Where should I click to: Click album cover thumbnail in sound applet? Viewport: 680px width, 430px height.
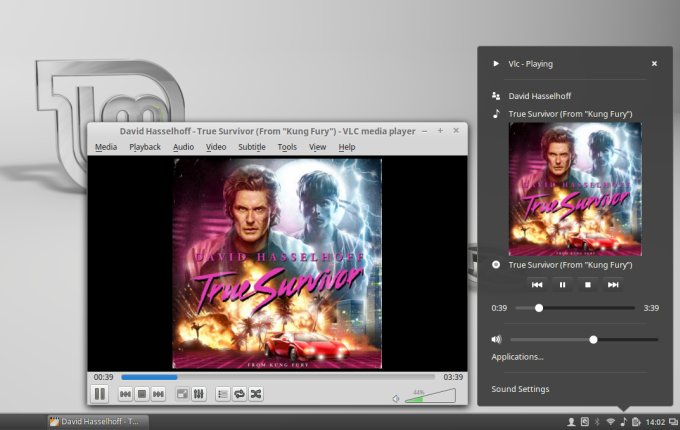coord(575,189)
